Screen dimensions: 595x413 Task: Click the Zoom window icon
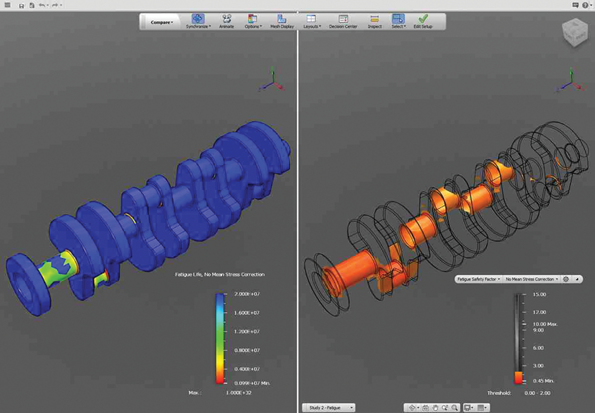(445, 408)
